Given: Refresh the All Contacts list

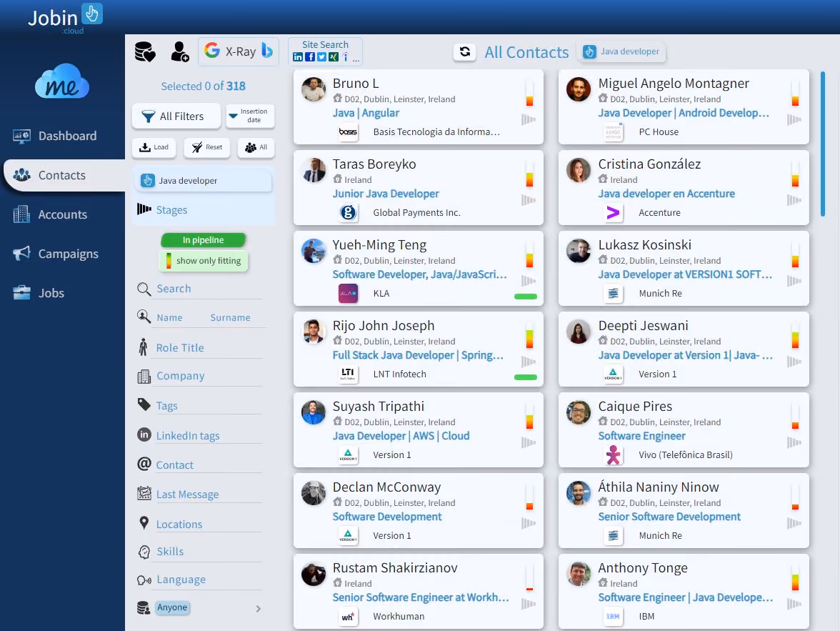Looking at the screenshot, I should (x=464, y=51).
